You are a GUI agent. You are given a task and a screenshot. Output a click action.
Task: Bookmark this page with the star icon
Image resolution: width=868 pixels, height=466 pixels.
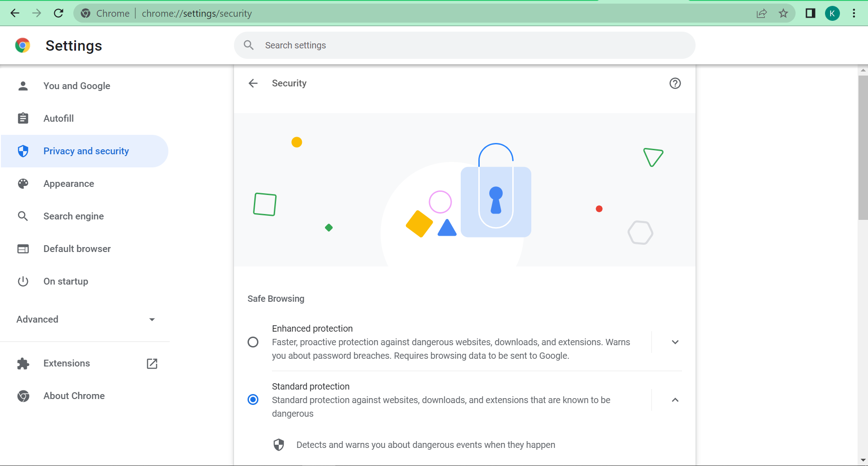[x=783, y=13]
